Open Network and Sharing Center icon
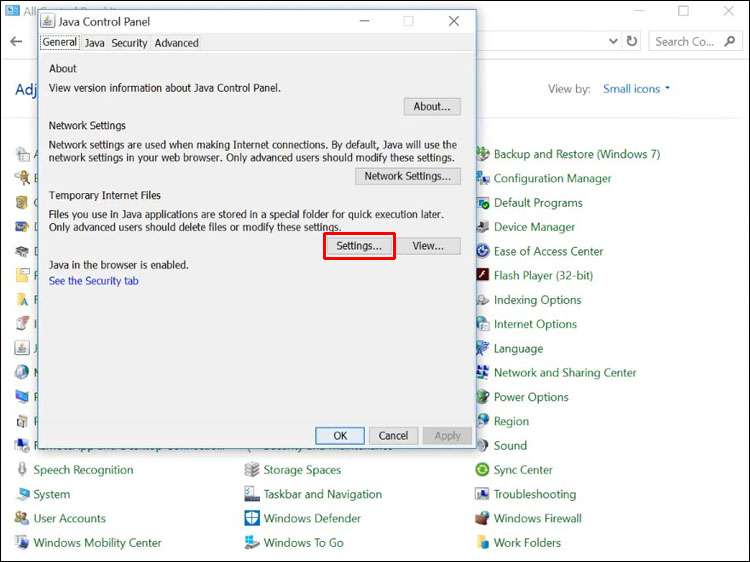The width and height of the screenshot is (750, 562). (x=483, y=373)
